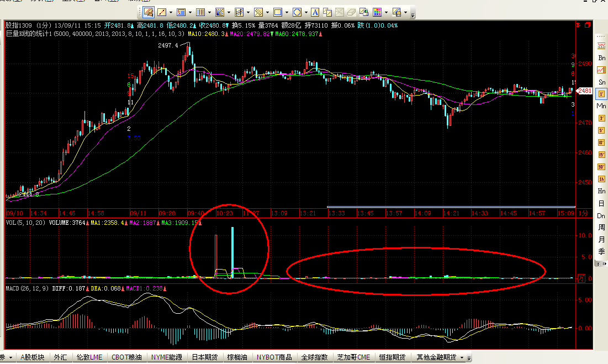608x364 pixels.
Task: Click the candlestick chart icon in sidebar
Action: pos(601,46)
